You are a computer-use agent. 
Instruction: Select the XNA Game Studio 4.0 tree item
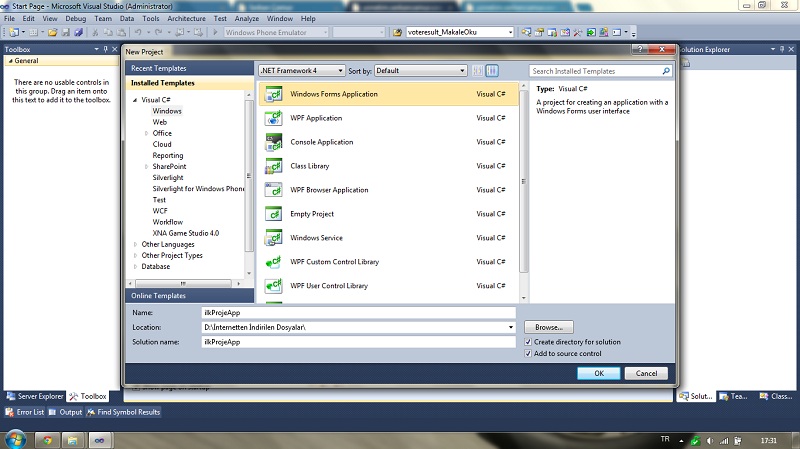(186, 233)
